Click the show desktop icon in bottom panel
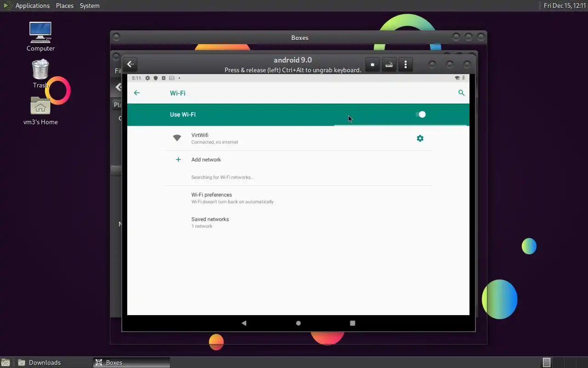Screen dimensions: 588x368 pos(5,362)
